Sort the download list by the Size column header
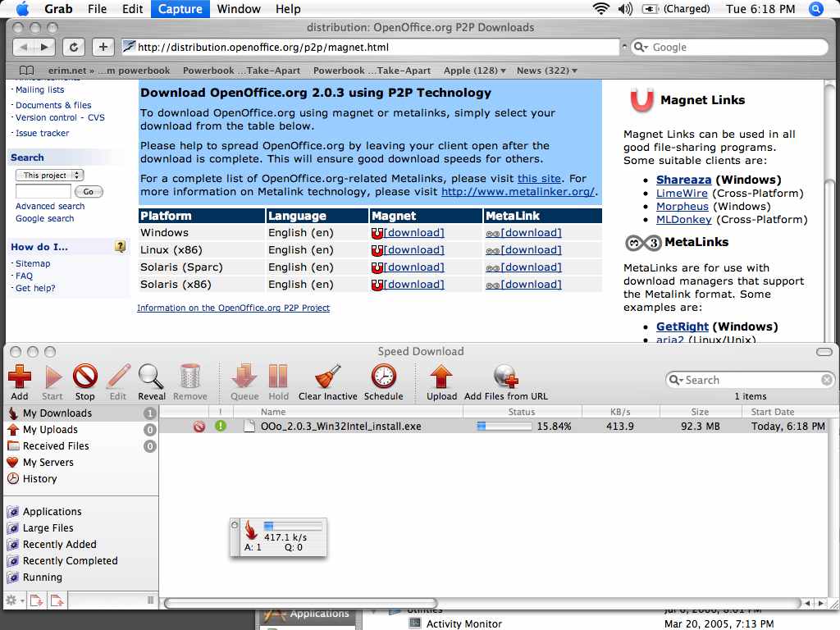Image resolution: width=840 pixels, height=630 pixels. tap(700, 412)
